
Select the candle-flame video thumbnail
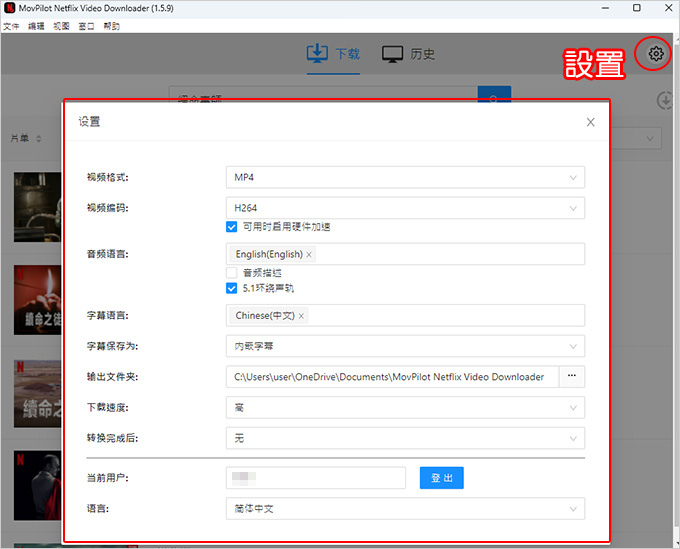(38, 300)
